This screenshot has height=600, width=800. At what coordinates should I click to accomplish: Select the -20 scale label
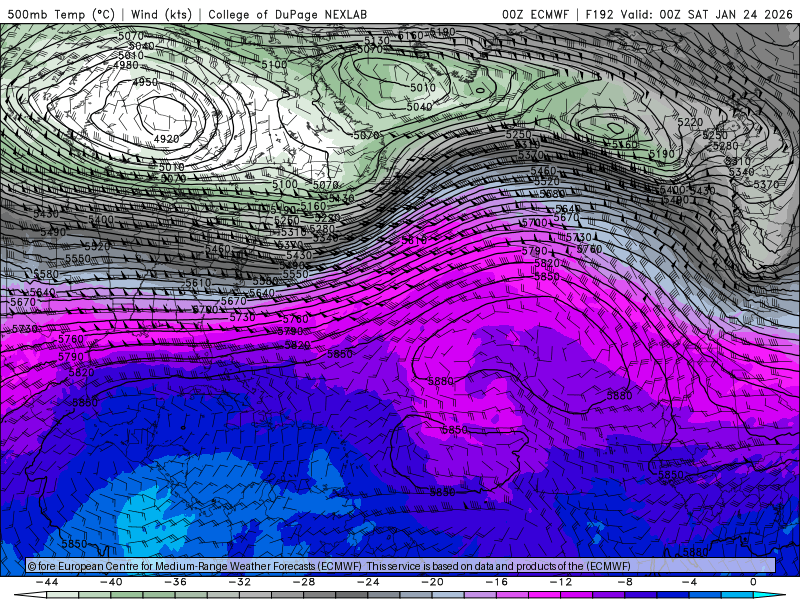pyautogui.click(x=433, y=582)
